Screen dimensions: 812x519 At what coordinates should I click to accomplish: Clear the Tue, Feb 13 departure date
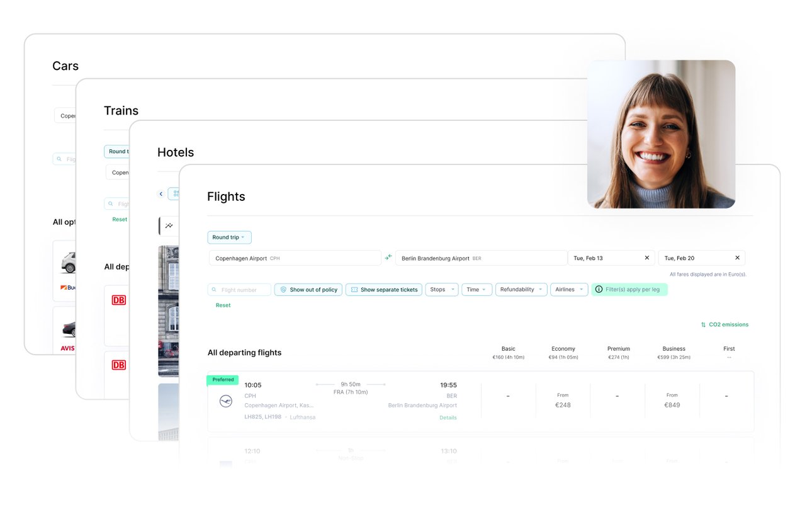646,258
